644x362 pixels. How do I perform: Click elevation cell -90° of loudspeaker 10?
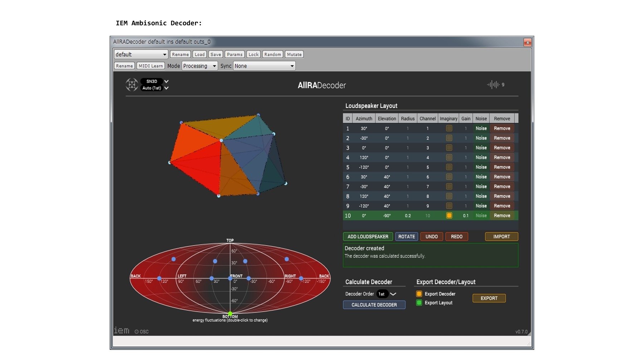coord(387,215)
